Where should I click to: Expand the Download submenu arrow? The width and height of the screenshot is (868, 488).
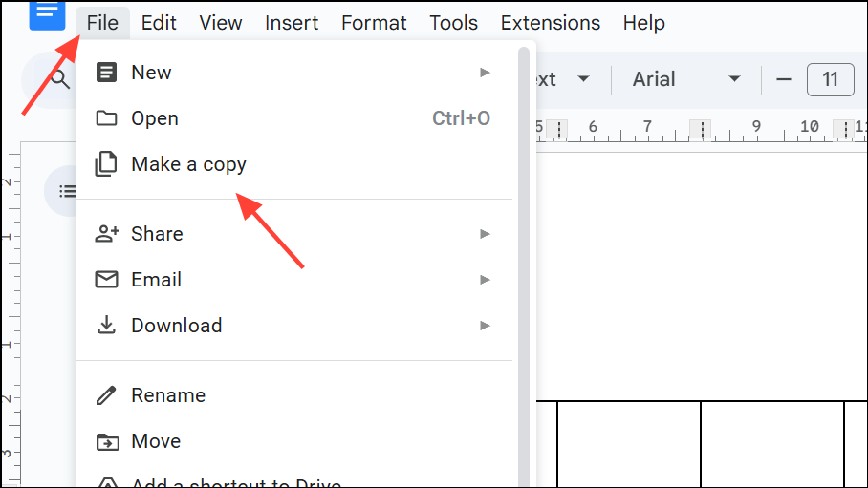tap(486, 326)
